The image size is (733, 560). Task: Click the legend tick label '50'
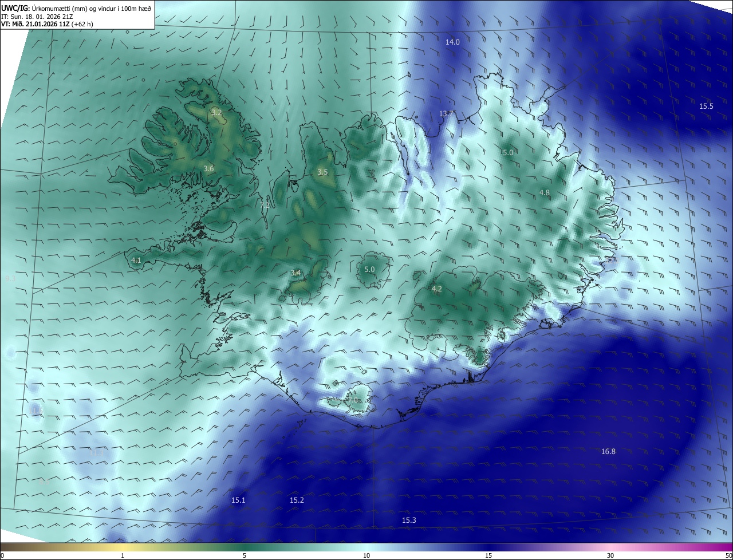tap(728, 556)
